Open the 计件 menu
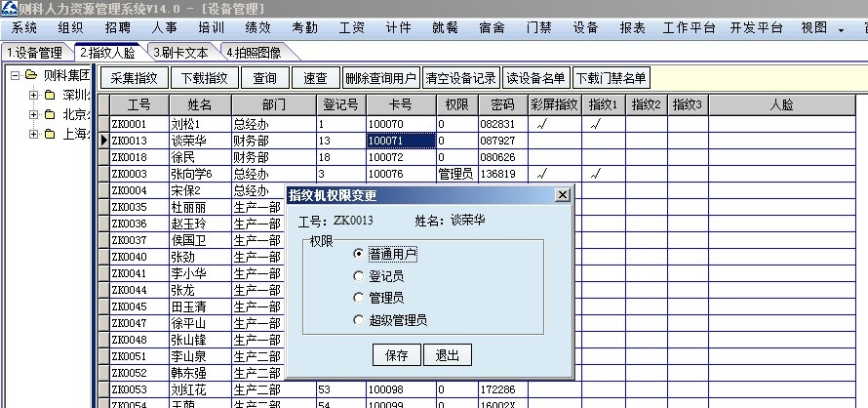868x408 pixels. [398, 27]
